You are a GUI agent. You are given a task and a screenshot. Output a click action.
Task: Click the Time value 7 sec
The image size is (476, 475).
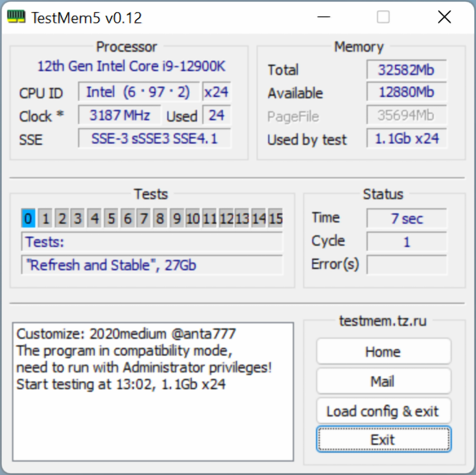click(407, 218)
